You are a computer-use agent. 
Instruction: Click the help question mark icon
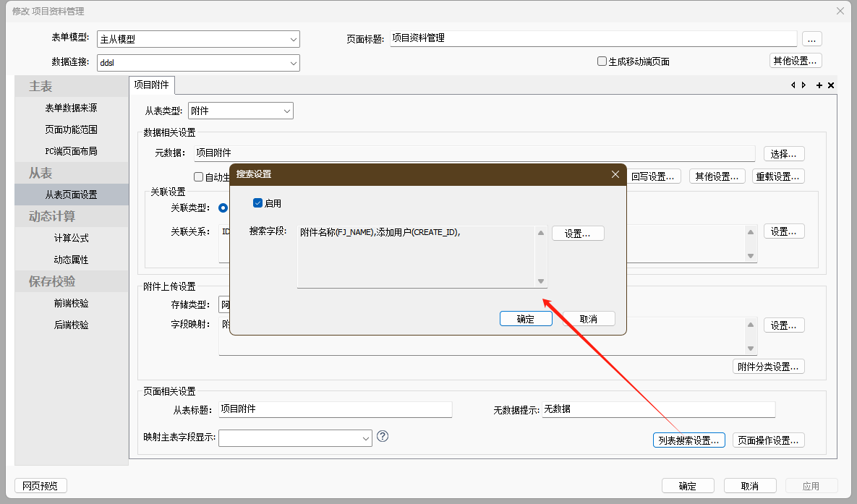(383, 436)
